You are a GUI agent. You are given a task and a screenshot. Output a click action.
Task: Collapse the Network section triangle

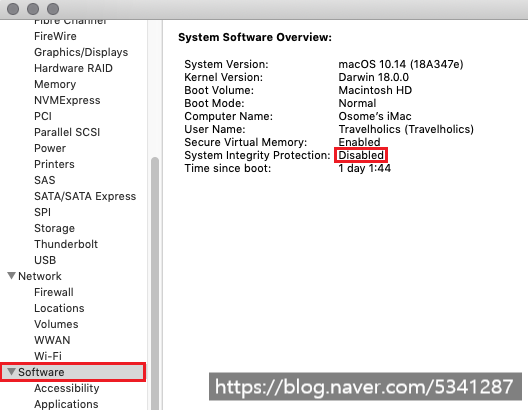11,276
